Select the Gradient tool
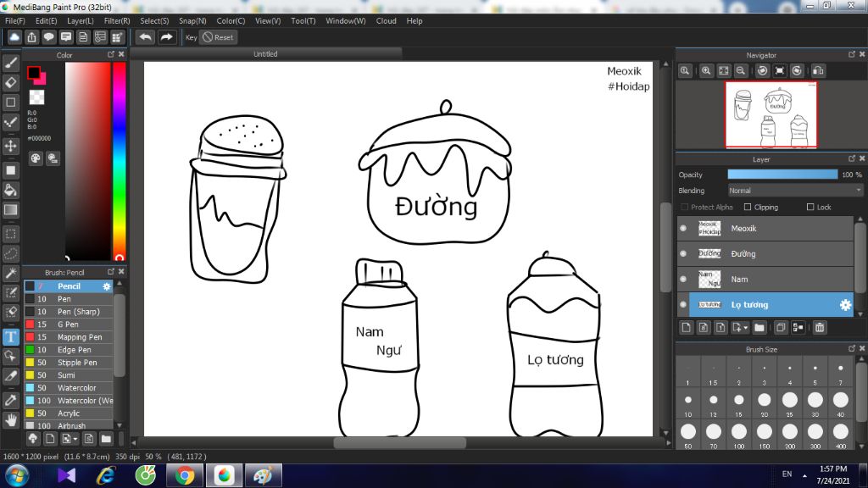Screen dimensions: 868x488 (x=10, y=210)
